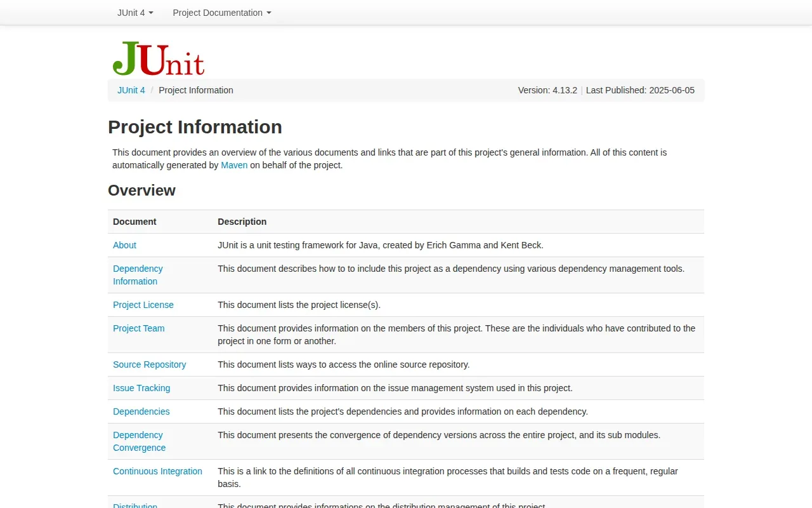Open the Dependency Information link
The image size is (812, 508).
[x=138, y=275]
